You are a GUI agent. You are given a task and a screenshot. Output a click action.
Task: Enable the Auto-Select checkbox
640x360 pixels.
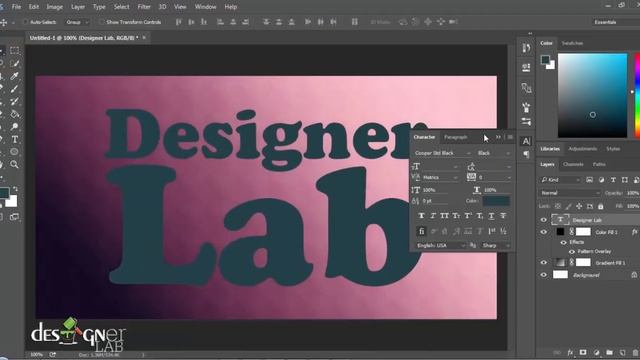25,22
